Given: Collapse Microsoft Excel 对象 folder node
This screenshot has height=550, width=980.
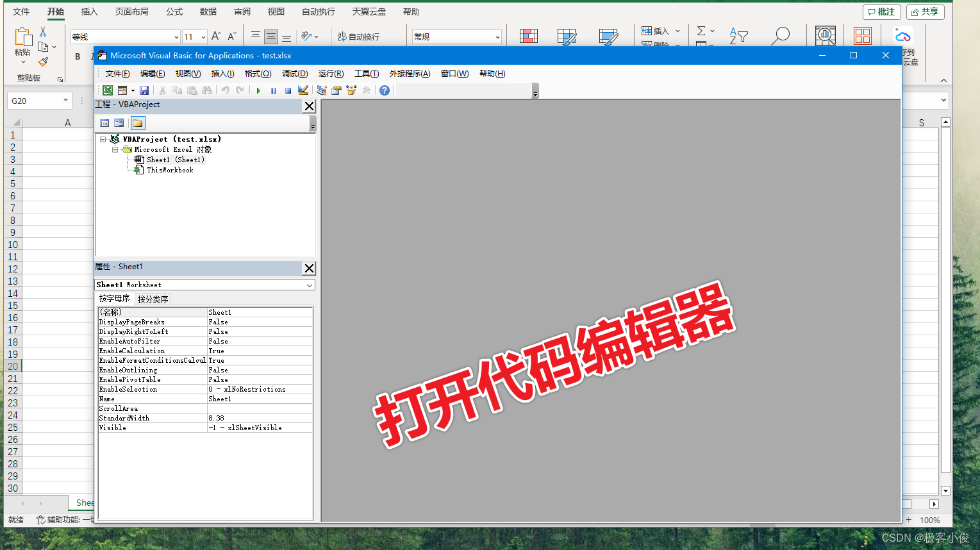Looking at the screenshot, I should pyautogui.click(x=115, y=149).
